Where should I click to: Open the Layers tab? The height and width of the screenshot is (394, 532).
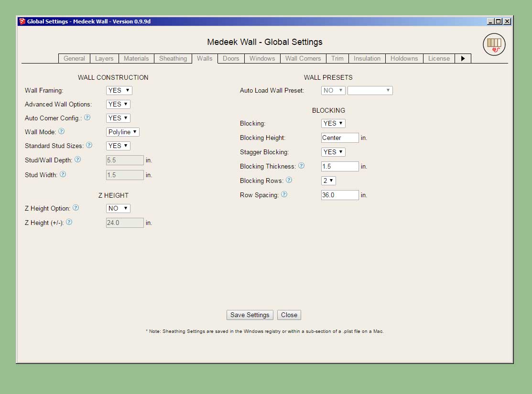[104, 58]
